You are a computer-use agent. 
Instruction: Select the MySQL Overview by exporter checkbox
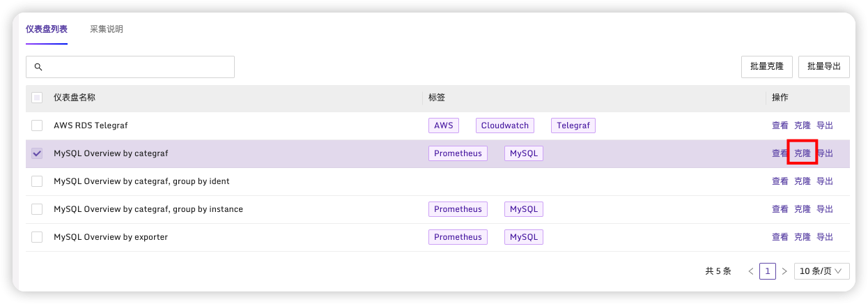(37, 237)
